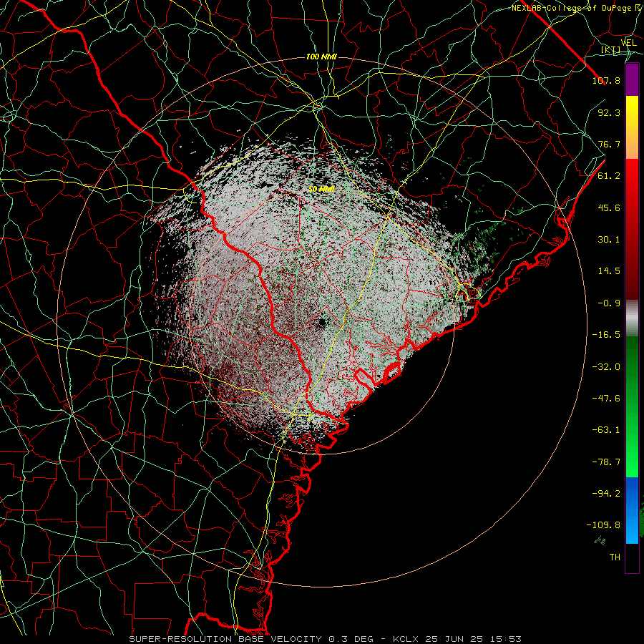
Task: Click the -32.0 value on velocity scale
Action: (x=606, y=367)
